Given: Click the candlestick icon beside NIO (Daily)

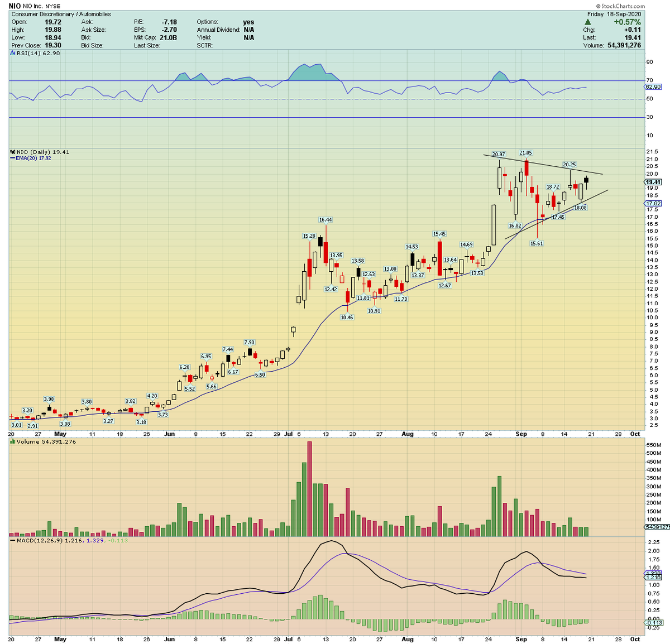Looking at the screenshot, I should pyautogui.click(x=13, y=152).
